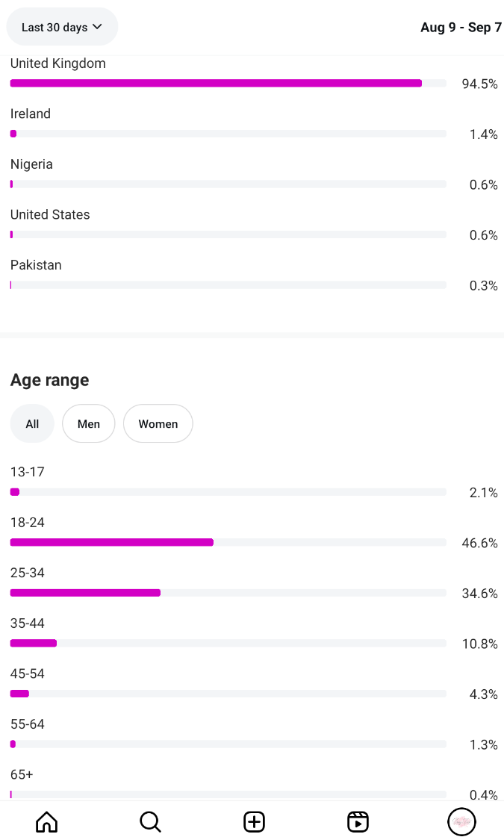Open the Reels icon

[358, 822]
